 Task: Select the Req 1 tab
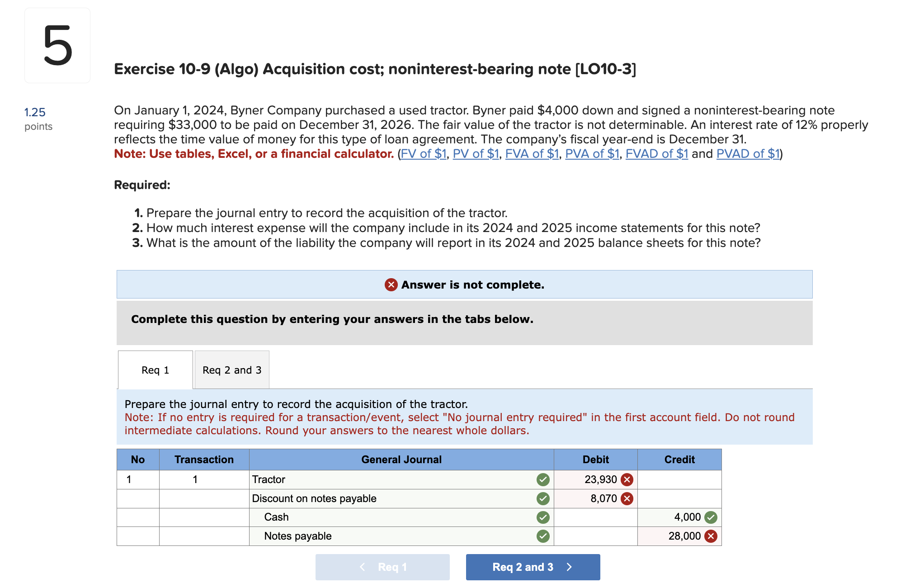(155, 370)
